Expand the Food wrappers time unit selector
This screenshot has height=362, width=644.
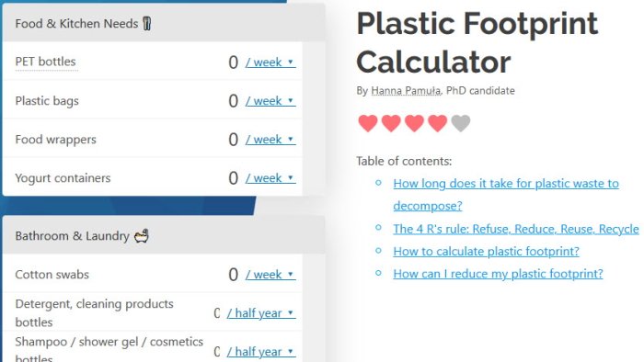(270, 140)
